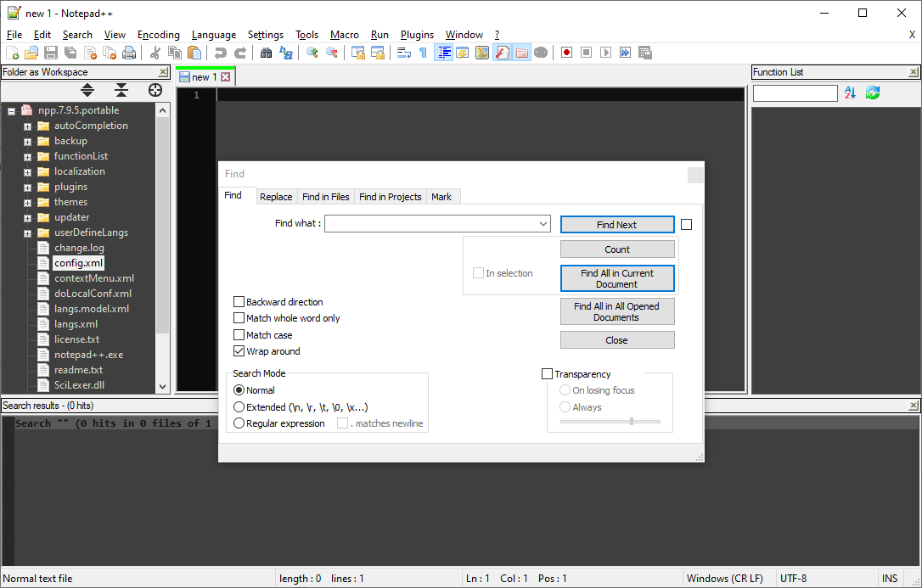
Task: Click the Close button in Find dialog
Action: pyautogui.click(x=617, y=340)
